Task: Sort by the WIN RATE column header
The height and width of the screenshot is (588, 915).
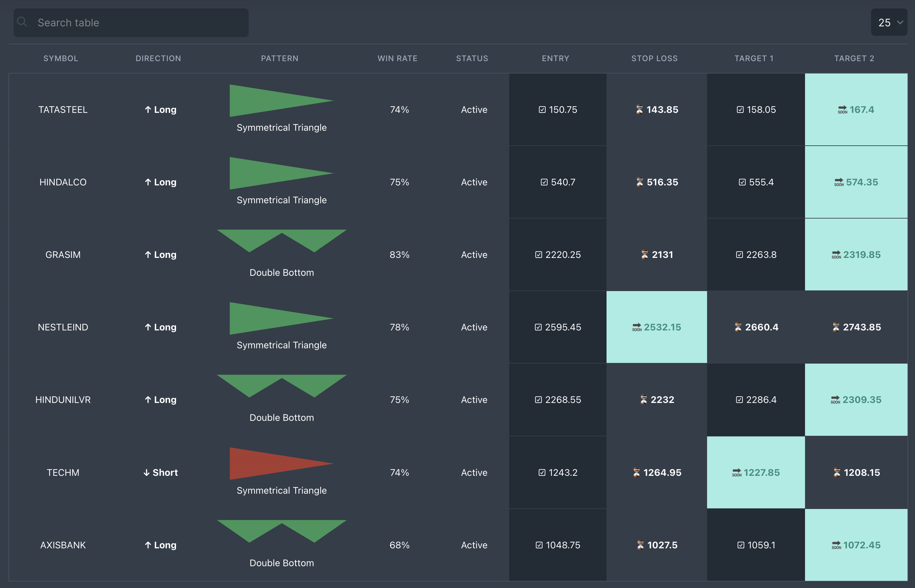Action: (397, 59)
